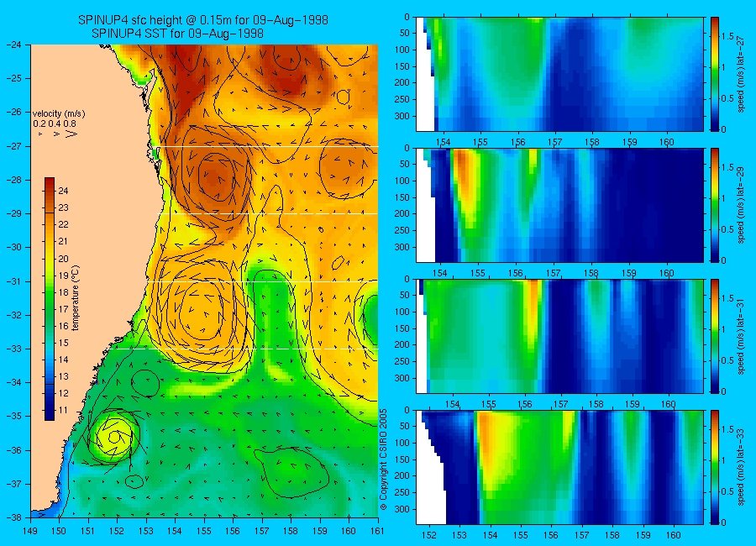Select the -27 latitude label on the map axis
This screenshot has height=546, width=756.
pyautogui.click(x=13, y=146)
